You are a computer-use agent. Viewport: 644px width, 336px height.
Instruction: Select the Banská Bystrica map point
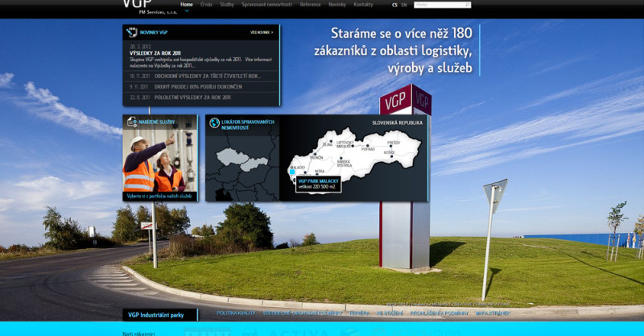click(x=341, y=159)
